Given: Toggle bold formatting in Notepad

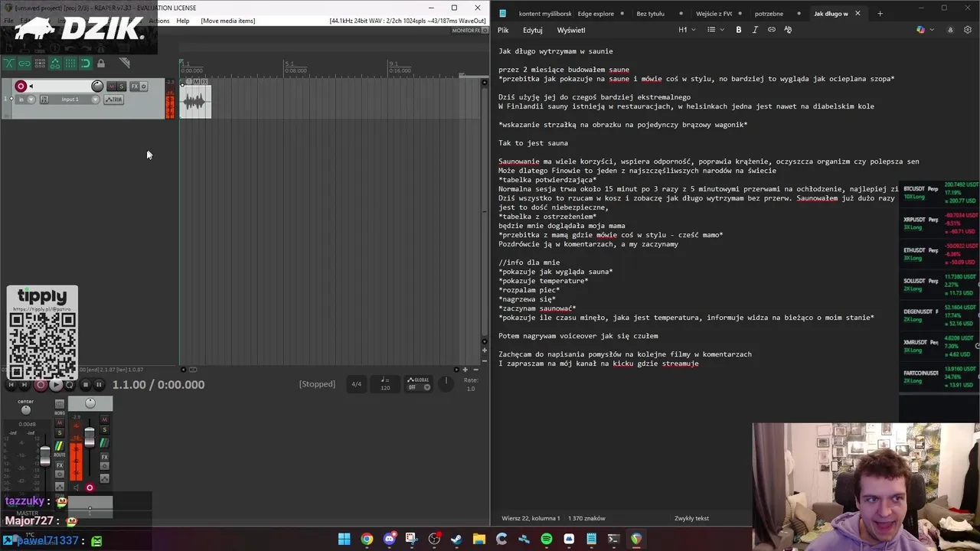Looking at the screenshot, I should [739, 30].
